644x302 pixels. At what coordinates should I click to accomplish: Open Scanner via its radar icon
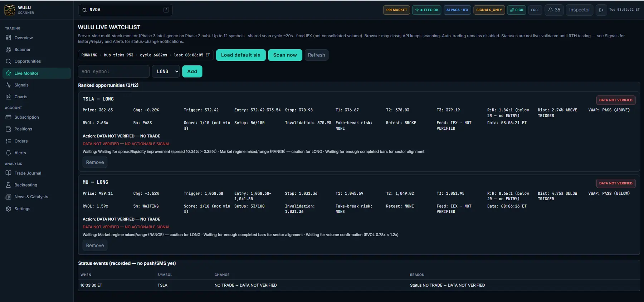9,50
